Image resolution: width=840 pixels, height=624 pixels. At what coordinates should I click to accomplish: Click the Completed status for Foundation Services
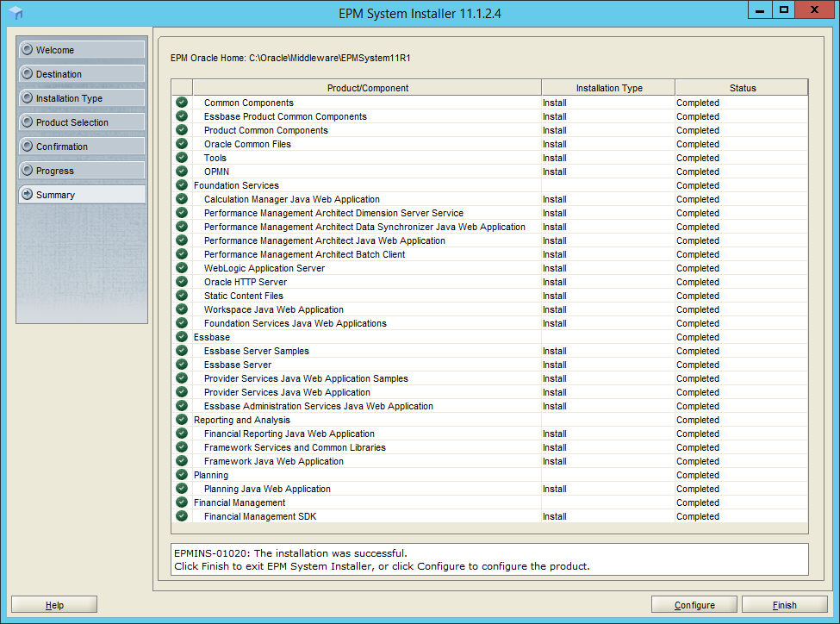click(x=698, y=185)
